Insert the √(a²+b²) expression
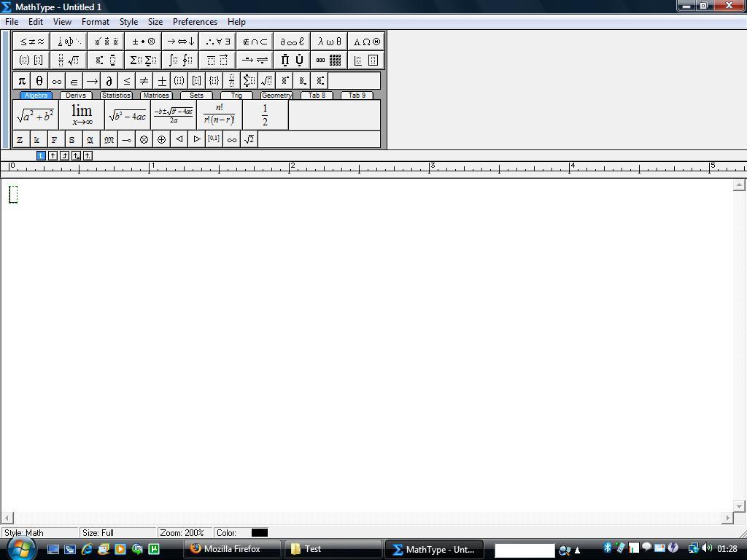 pos(36,114)
